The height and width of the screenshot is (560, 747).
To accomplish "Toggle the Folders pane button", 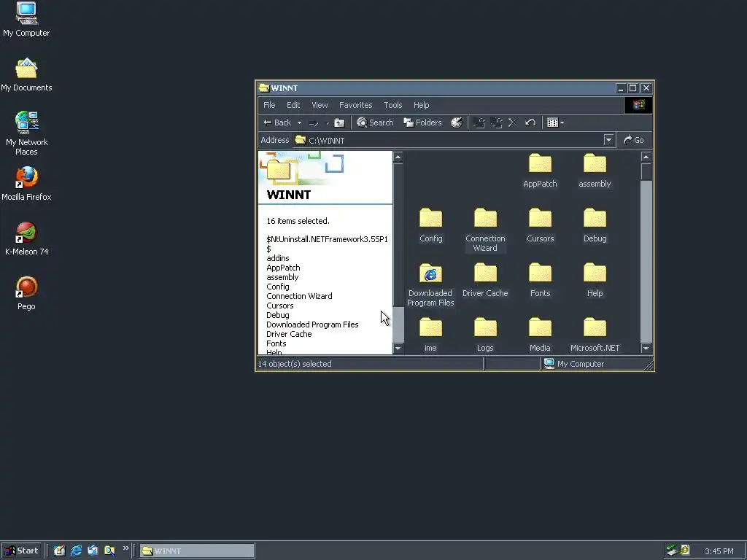I will click(x=422, y=122).
